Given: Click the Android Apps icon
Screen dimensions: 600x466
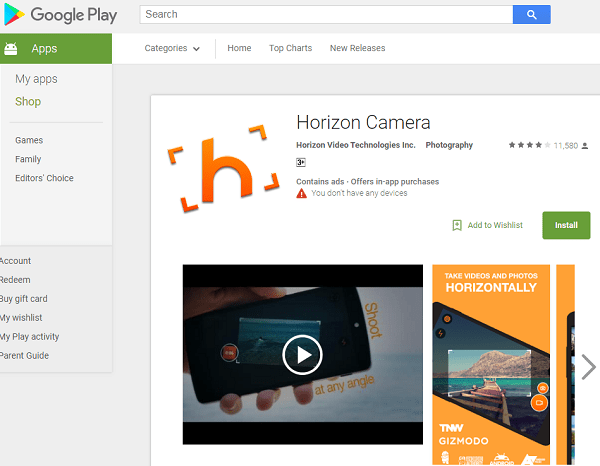Looking at the screenshot, I should (x=11, y=49).
